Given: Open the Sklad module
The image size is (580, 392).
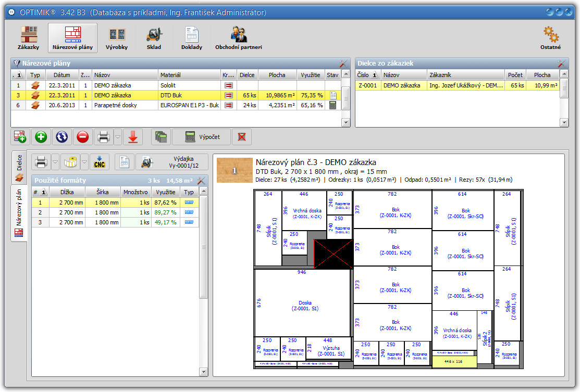Looking at the screenshot, I should (x=154, y=38).
